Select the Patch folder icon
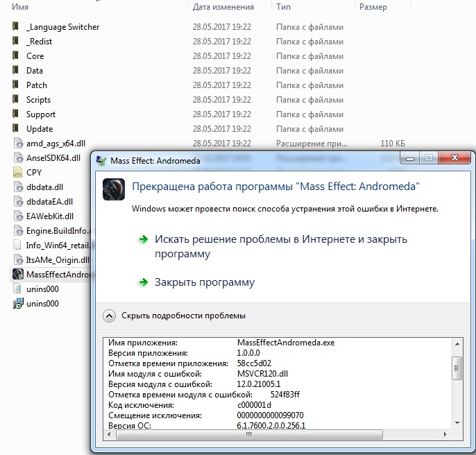 tap(16, 85)
